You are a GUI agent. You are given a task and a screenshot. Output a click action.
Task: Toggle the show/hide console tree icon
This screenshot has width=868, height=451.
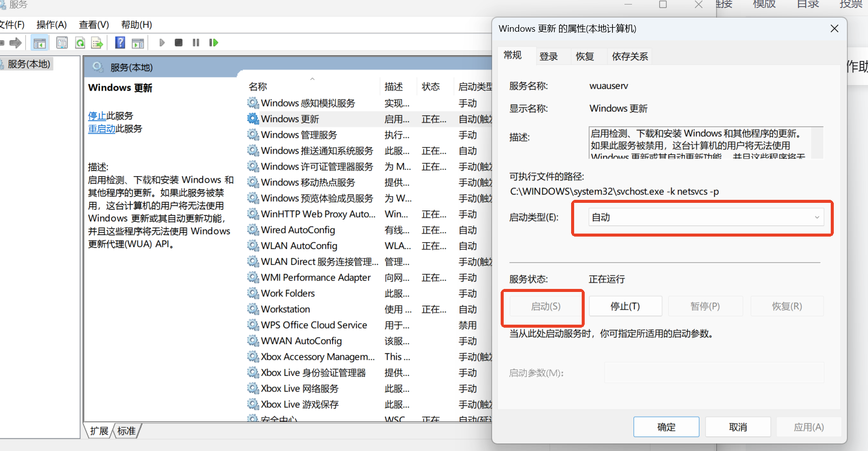(x=39, y=43)
